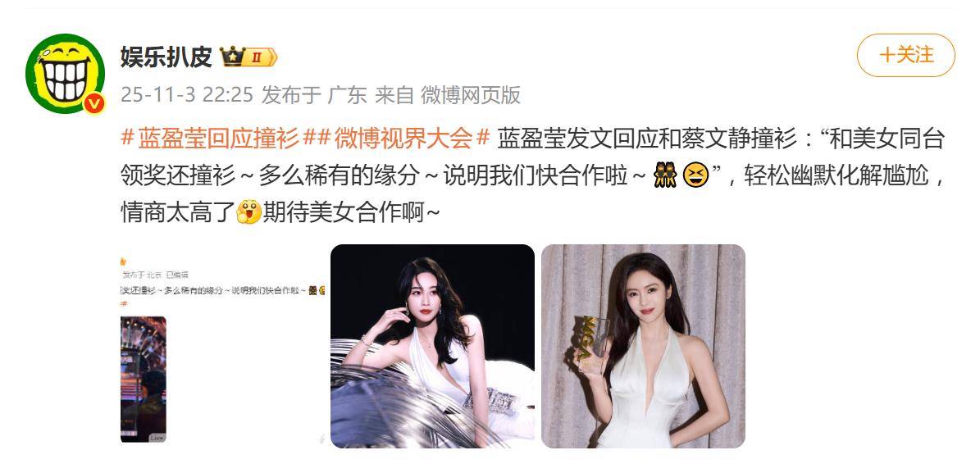Viewport: 980px width, 473px height.
Task: Open the 娱乐扒皮 smiley avatar
Action: point(65,74)
